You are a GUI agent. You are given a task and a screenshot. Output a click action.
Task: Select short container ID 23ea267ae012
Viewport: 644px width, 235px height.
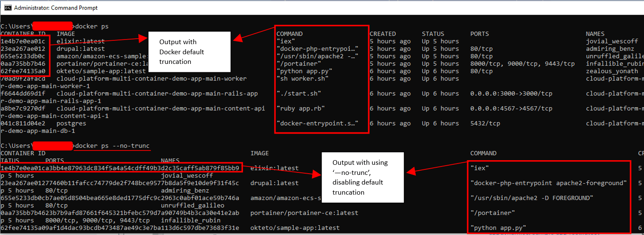pos(23,49)
